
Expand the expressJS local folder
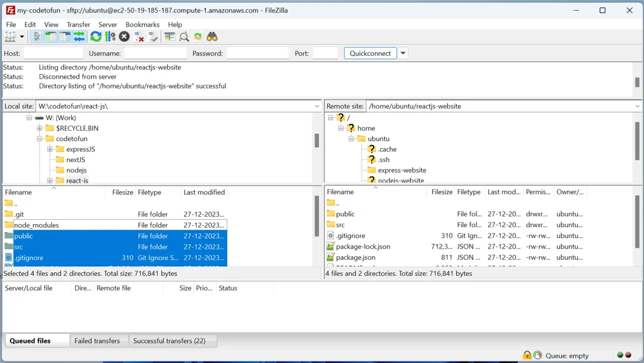click(x=50, y=149)
